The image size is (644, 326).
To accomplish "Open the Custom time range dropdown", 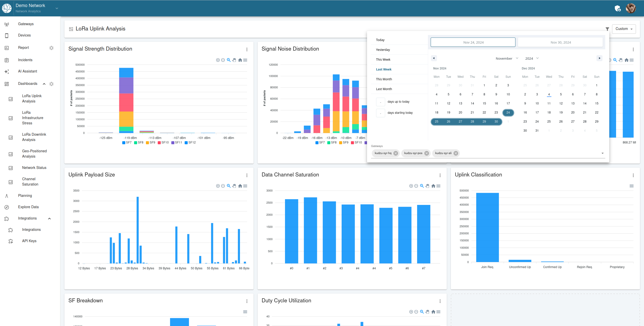I will tap(624, 29).
